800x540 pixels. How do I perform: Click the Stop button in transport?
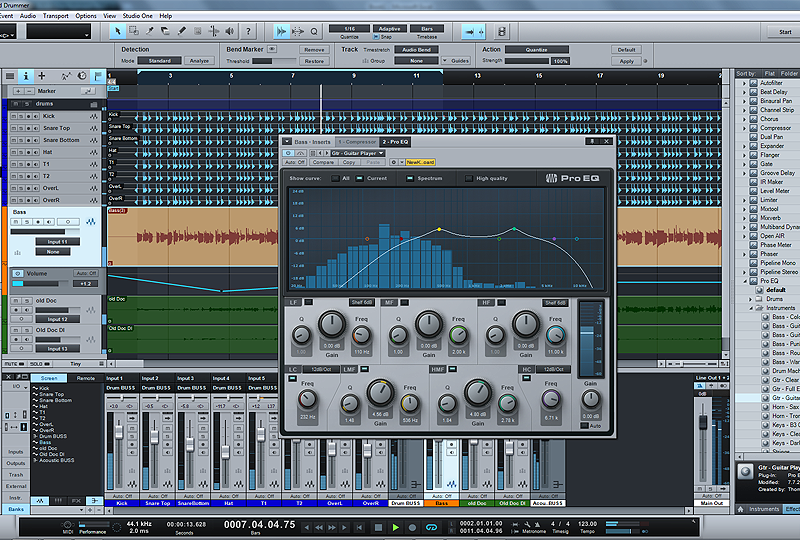pyautogui.click(x=378, y=526)
